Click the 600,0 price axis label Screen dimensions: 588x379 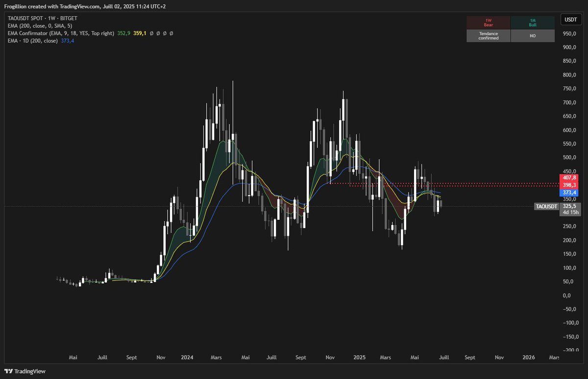click(x=569, y=130)
